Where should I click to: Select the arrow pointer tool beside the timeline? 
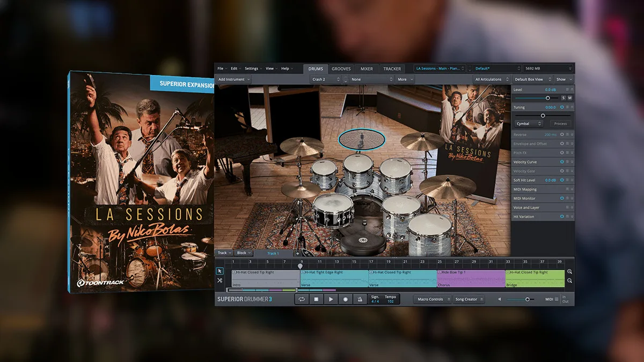tap(219, 271)
